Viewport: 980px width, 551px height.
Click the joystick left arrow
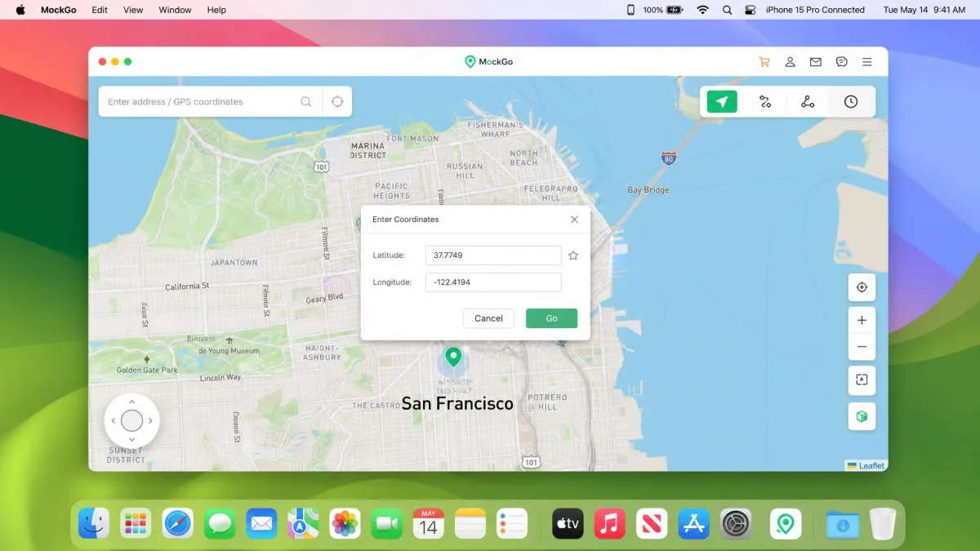click(x=114, y=421)
